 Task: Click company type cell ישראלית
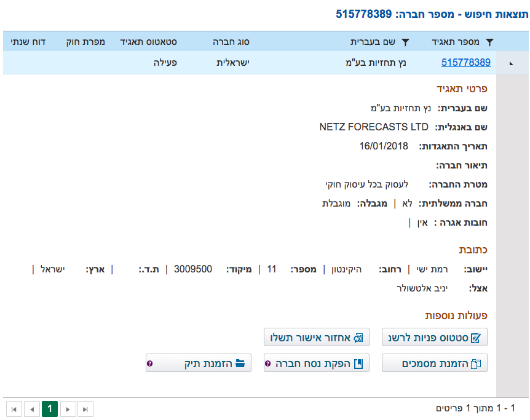tap(233, 63)
